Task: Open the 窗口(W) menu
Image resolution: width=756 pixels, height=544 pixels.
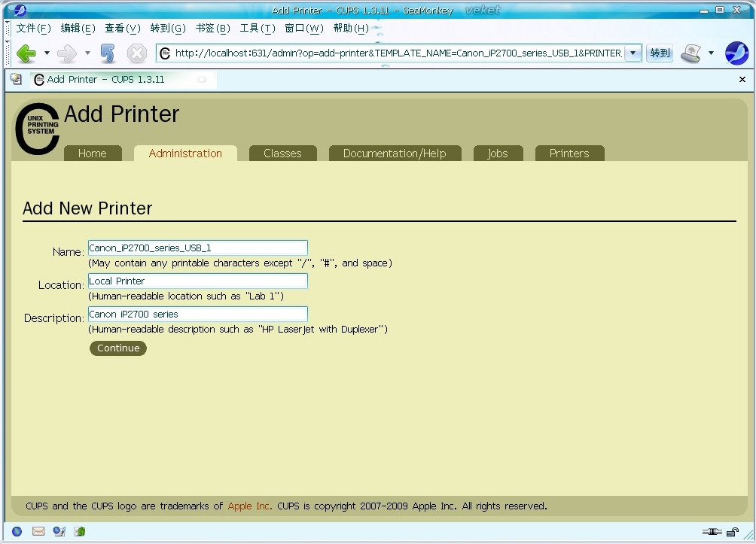Action: tap(303, 29)
